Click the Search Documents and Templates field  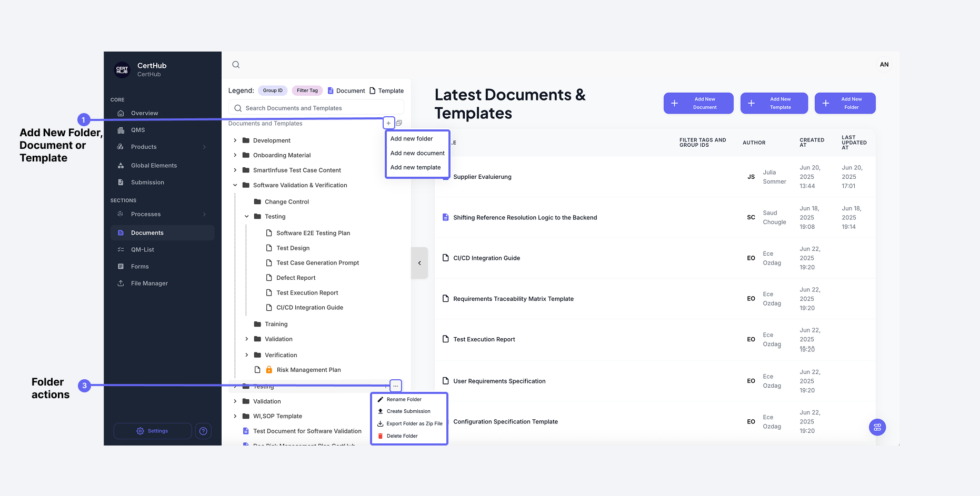[x=315, y=107]
